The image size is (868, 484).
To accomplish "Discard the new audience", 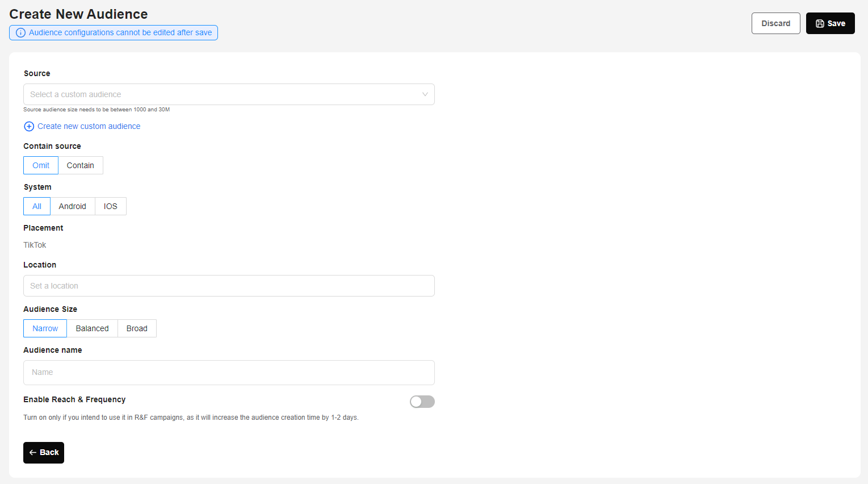I will tap(776, 23).
